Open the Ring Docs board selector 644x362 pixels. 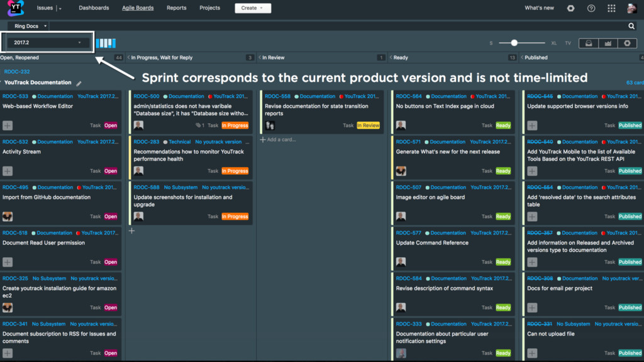click(x=28, y=26)
